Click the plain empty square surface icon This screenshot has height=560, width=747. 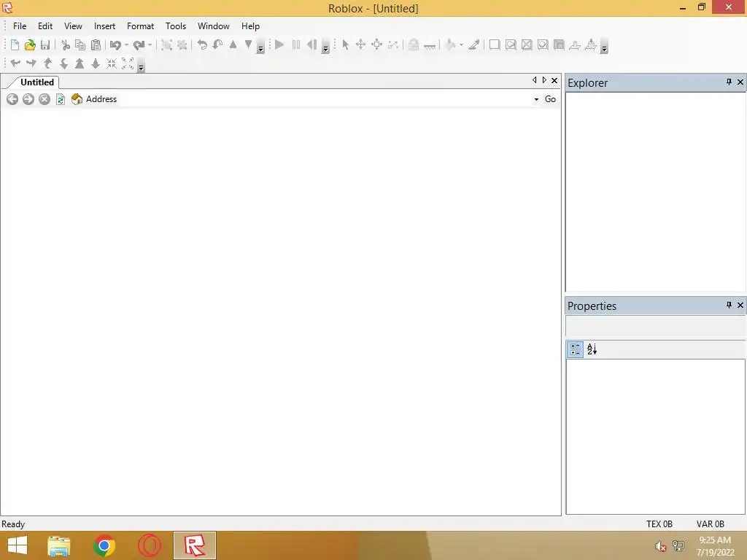495,44
